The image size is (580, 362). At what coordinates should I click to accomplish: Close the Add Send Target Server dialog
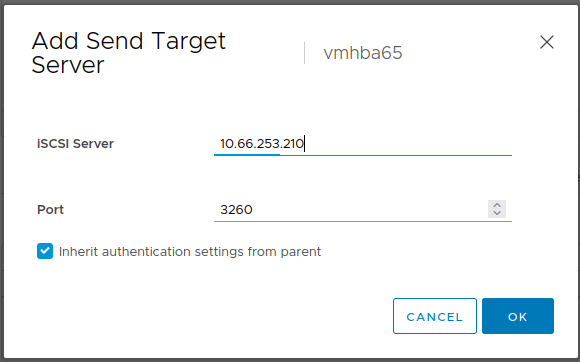pyautogui.click(x=546, y=42)
